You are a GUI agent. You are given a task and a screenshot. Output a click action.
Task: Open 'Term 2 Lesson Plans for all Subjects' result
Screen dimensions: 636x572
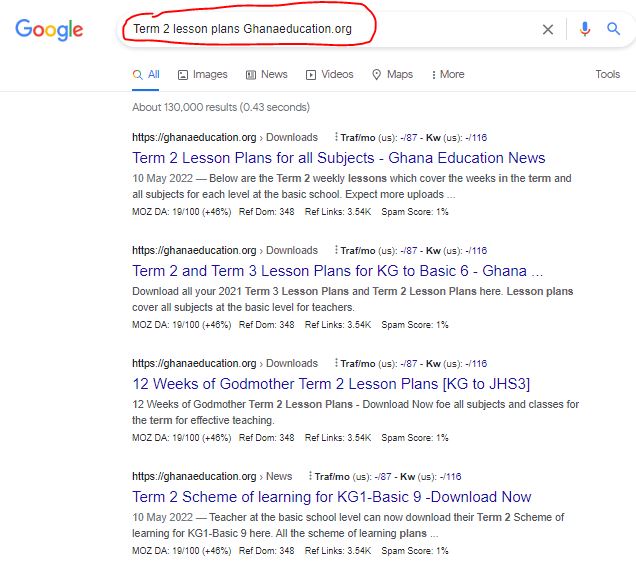pyautogui.click(x=339, y=158)
